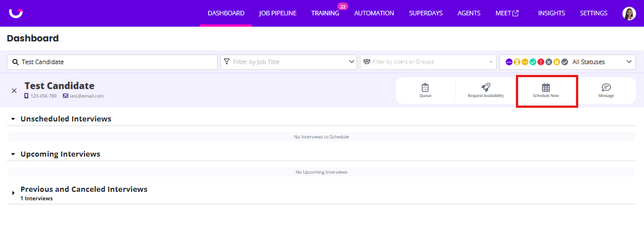Click the yellow pause status icon
The width and height of the screenshot is (644, 227).
tap(557, 62)
